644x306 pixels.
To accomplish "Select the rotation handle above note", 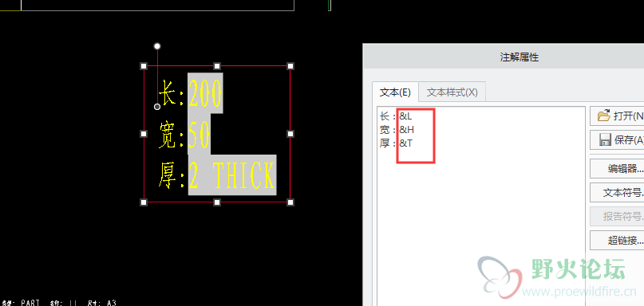I will coord(157,46).
